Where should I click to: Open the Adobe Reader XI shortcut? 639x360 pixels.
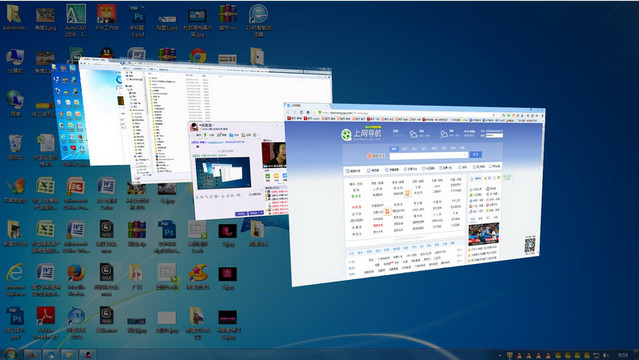45,323
